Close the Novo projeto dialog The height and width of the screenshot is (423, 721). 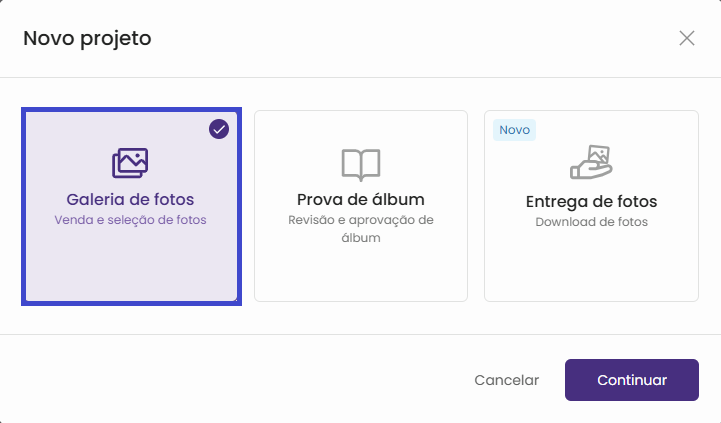point(687,39)
